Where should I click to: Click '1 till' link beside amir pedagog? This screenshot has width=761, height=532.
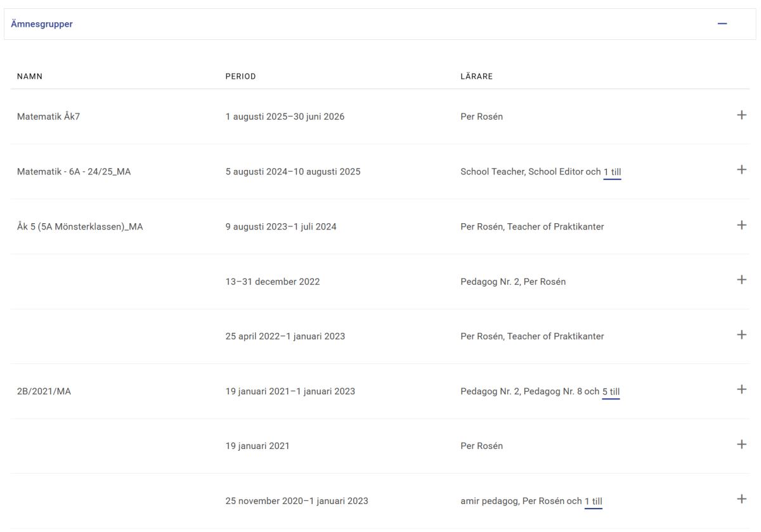pyautogui.click(x=593, y=502)
